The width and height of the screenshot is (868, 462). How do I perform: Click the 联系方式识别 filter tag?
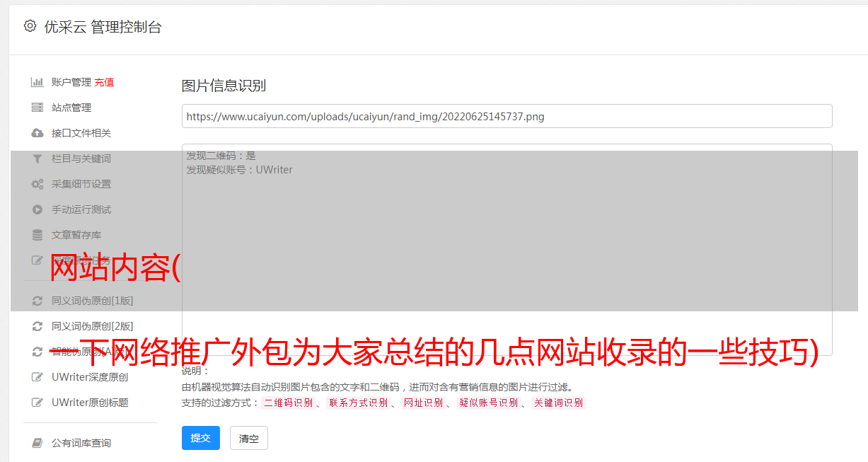pyautogui.click(x=358, y=403)
